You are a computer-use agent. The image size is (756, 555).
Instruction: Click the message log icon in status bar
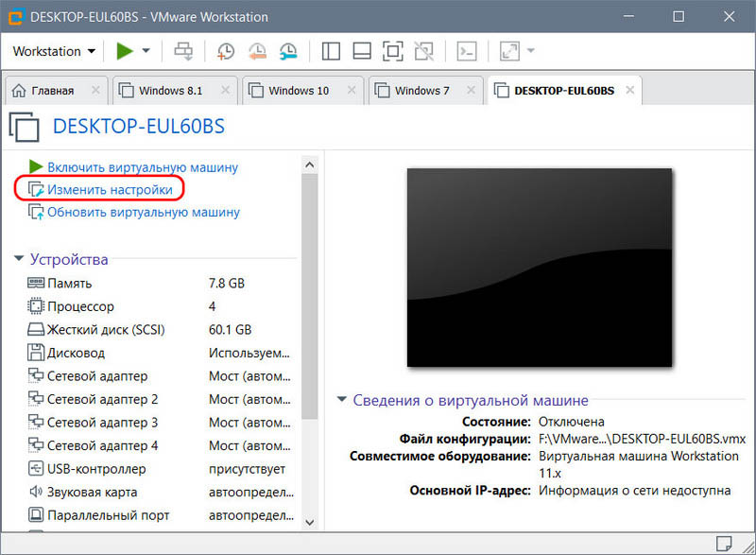(724, 544)
